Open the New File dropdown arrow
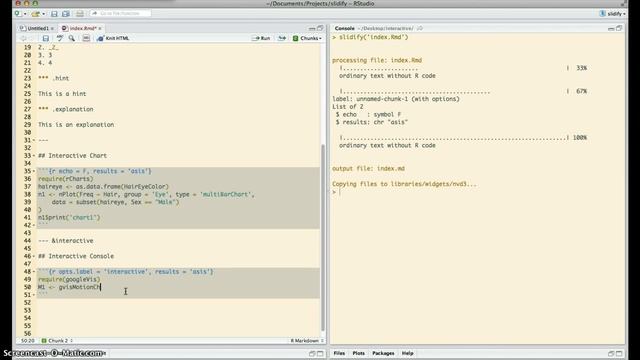 point(24,14)
